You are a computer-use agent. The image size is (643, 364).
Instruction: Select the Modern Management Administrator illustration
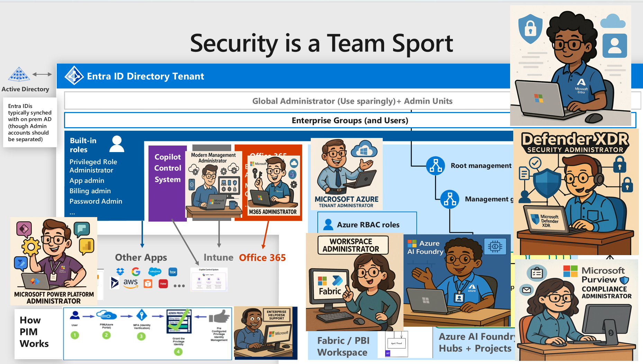(213, 184)
